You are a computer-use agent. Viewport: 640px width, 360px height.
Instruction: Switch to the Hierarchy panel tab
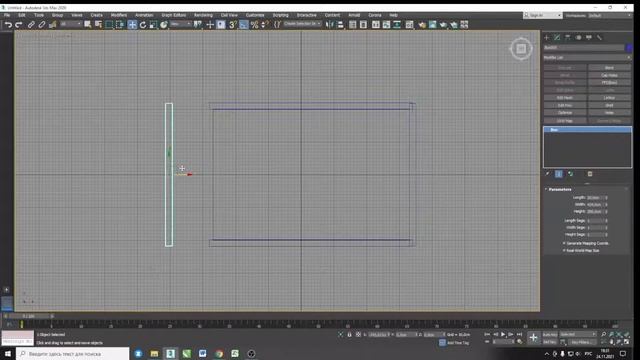tap(568, 38)
